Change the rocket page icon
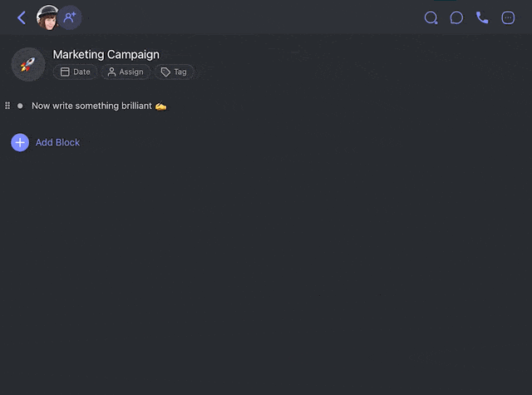This screenshot has width=532, height=395. pos(28,64)
